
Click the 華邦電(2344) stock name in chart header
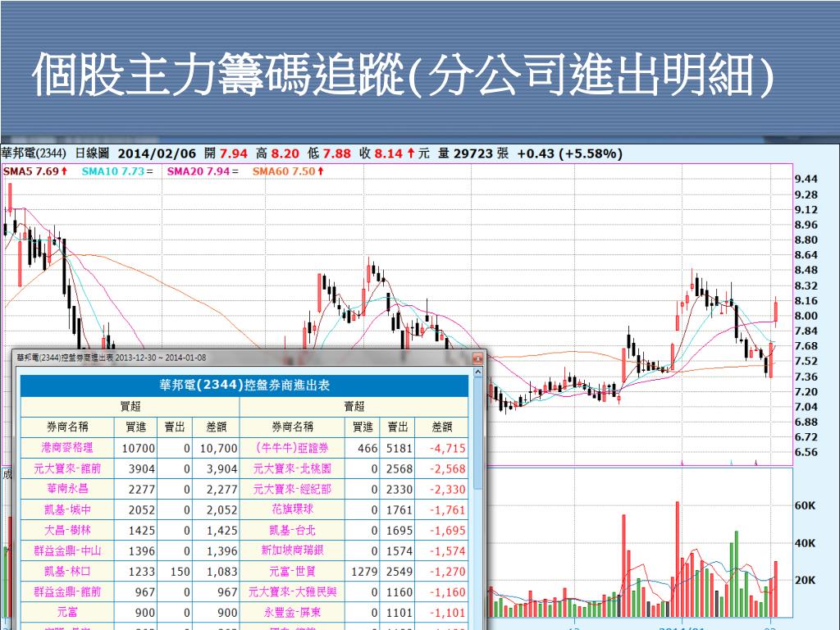33,153
